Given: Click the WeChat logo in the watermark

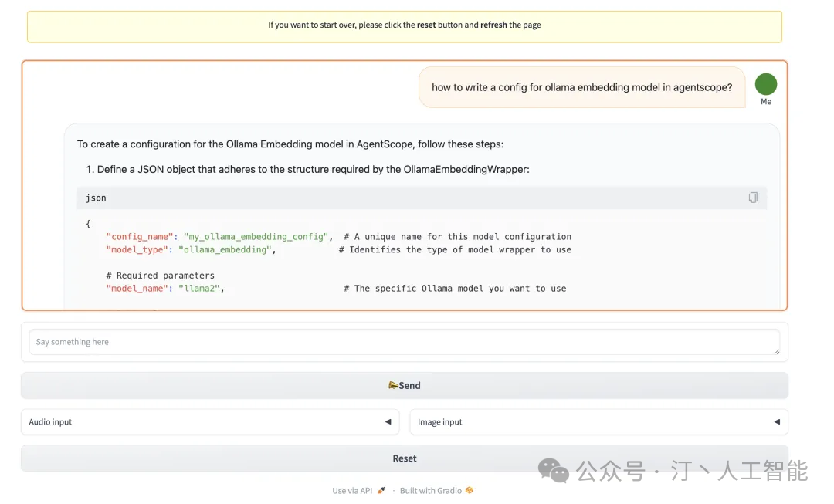Looking at the screenshot, I should (553, 470).
